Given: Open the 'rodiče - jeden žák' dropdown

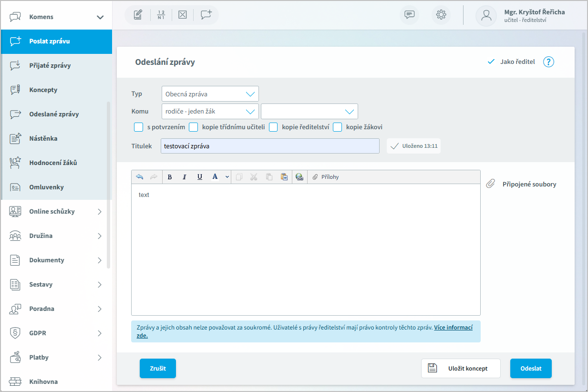Looking at the screenshot, I should coord(210,112).
